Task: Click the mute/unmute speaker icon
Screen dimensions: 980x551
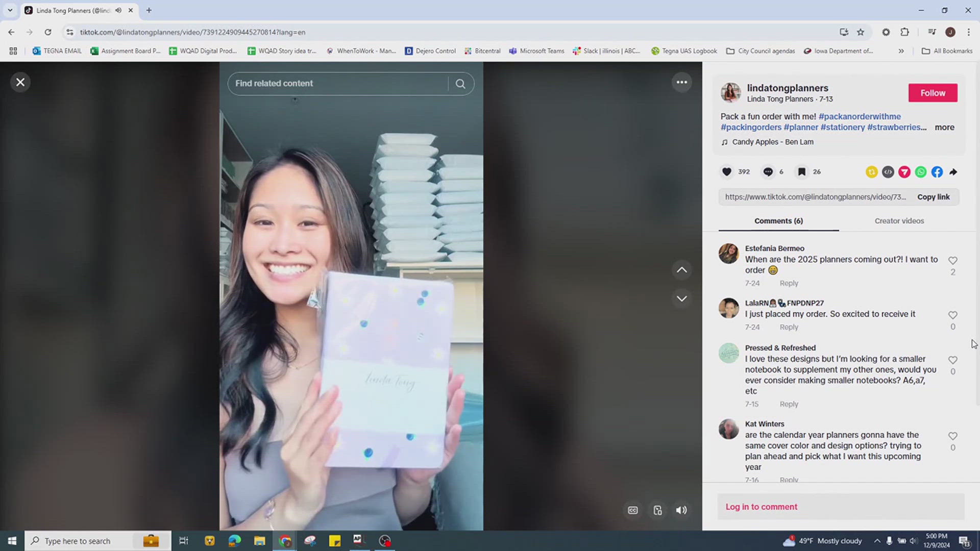Action: (x=681, y=510)
